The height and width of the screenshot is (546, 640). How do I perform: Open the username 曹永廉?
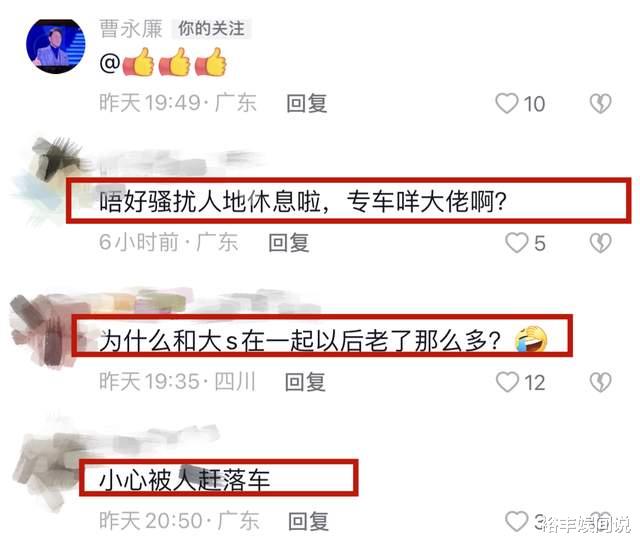[131, 29]
